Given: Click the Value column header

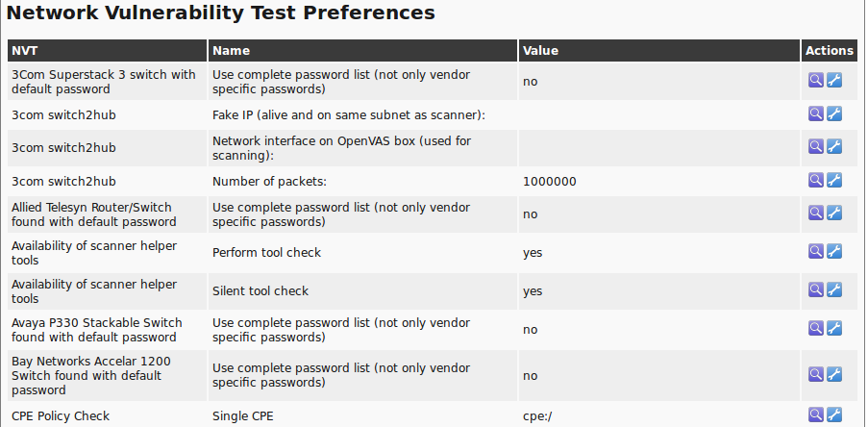Looking at the screenshot, I should 540,51.
